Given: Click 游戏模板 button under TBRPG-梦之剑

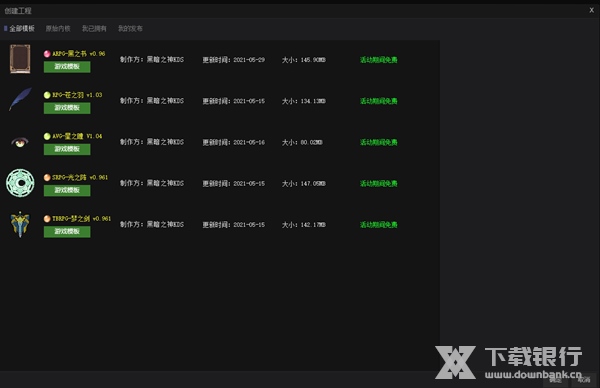Looking at the screenshot, I should tap(67, 231).
